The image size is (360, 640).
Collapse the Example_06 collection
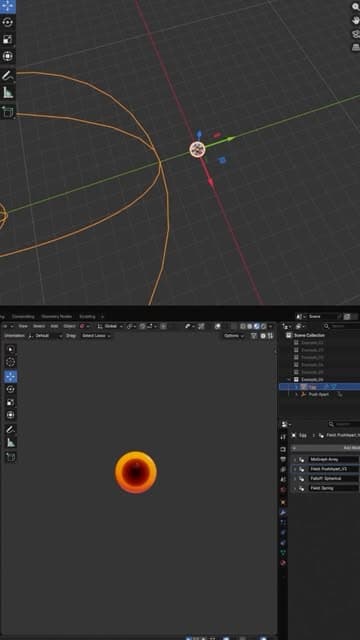pos(289,380)
